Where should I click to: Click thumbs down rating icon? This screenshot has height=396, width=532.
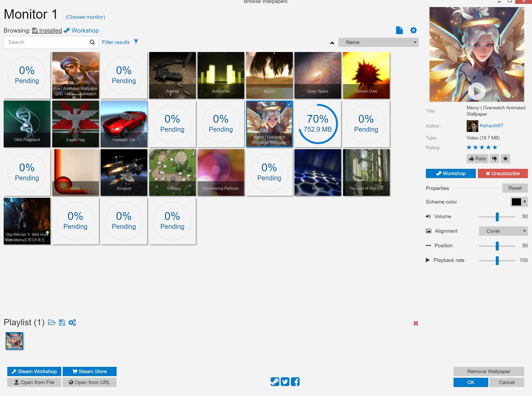[x=494, y=159]
